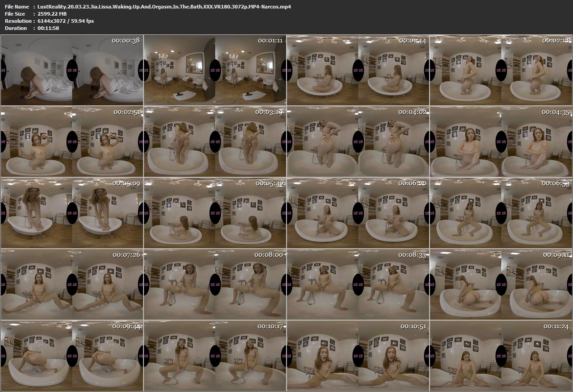Choose the frame labeled 00:04:02
This screenshot has width=573, height=392.
point(358,142)
